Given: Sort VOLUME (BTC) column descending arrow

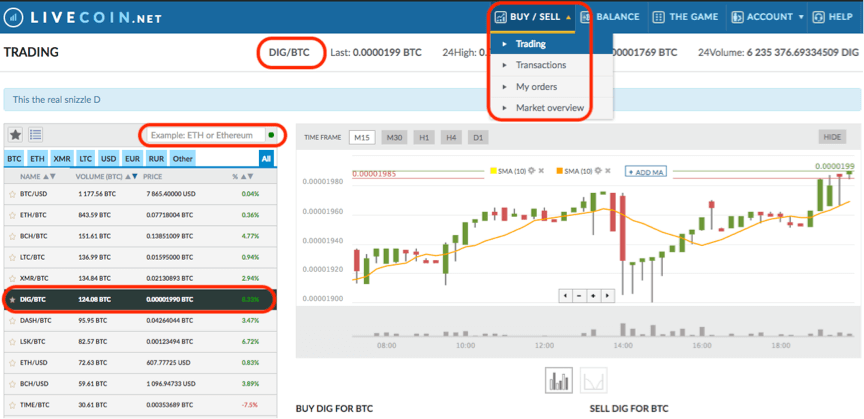Looking at the screenshot, I should click(134, 177).
